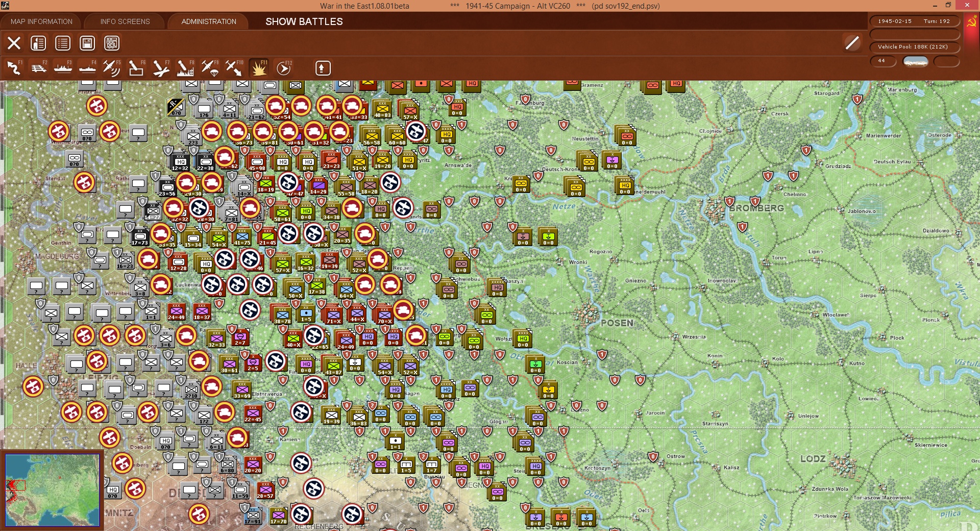The image size is (980, 531).
Task: Select the 43=87 unit counter
Action: pyautogui.click(x=333, y=366)
